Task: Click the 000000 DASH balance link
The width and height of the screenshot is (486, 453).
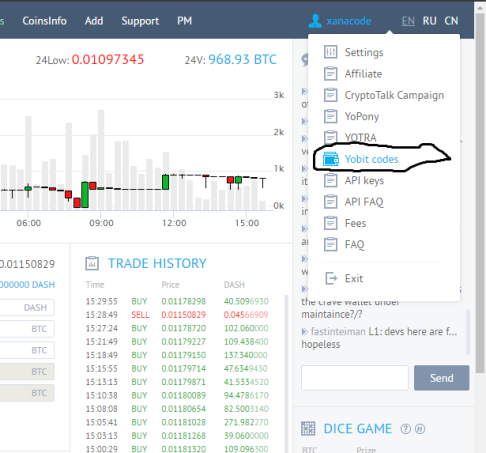Action: 27,285
